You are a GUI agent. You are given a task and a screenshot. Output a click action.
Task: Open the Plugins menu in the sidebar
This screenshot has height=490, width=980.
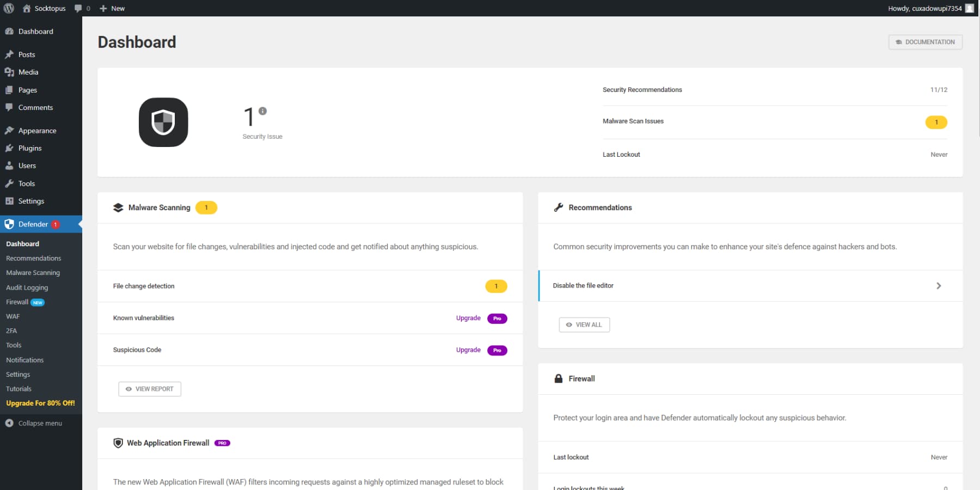coord(30,148)
